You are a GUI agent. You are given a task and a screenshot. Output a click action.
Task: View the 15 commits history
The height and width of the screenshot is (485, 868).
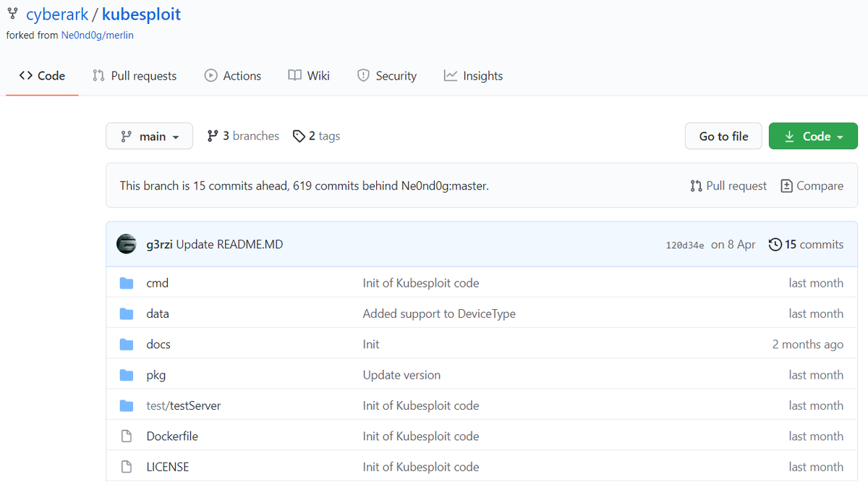806,245
